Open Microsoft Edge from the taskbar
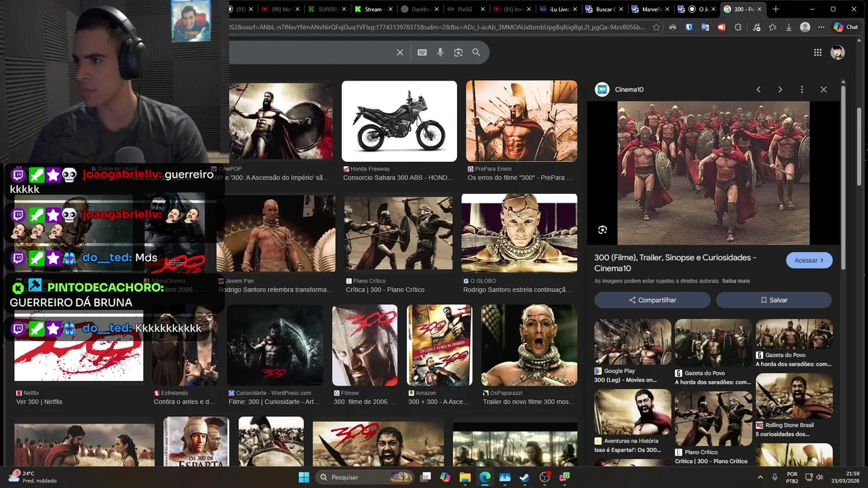The width and height of the screenshot is (868, 488). (x=485, y=477)
